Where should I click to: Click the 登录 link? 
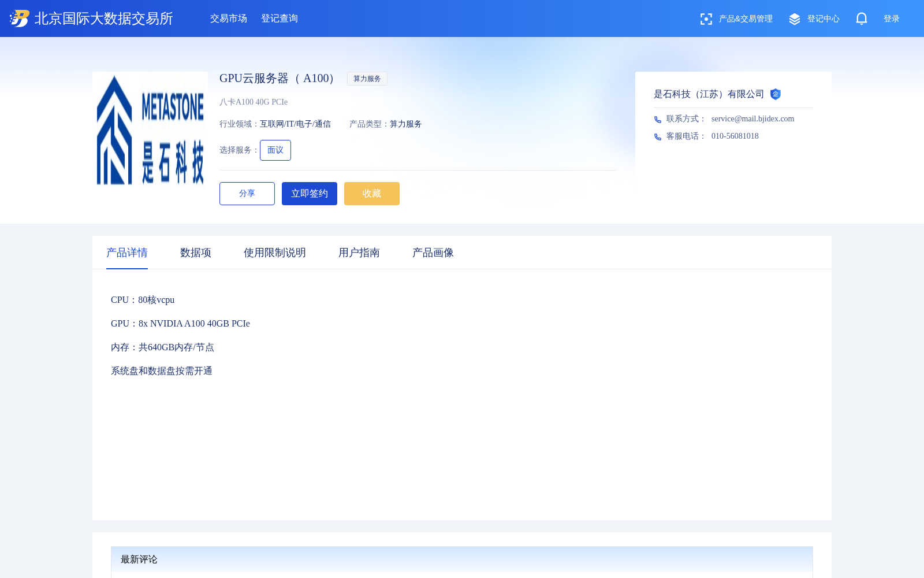[x=892, y=19]
